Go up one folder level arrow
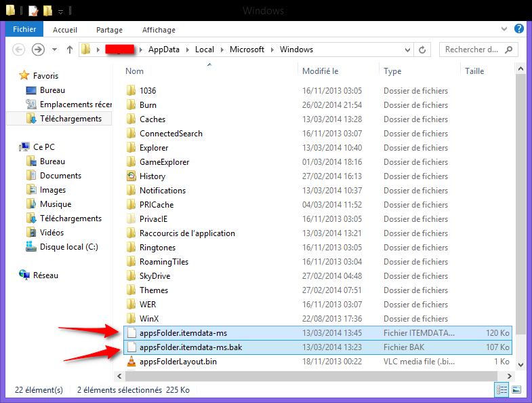The width and height of the screenshot is (532, 403). pos(70,50)
